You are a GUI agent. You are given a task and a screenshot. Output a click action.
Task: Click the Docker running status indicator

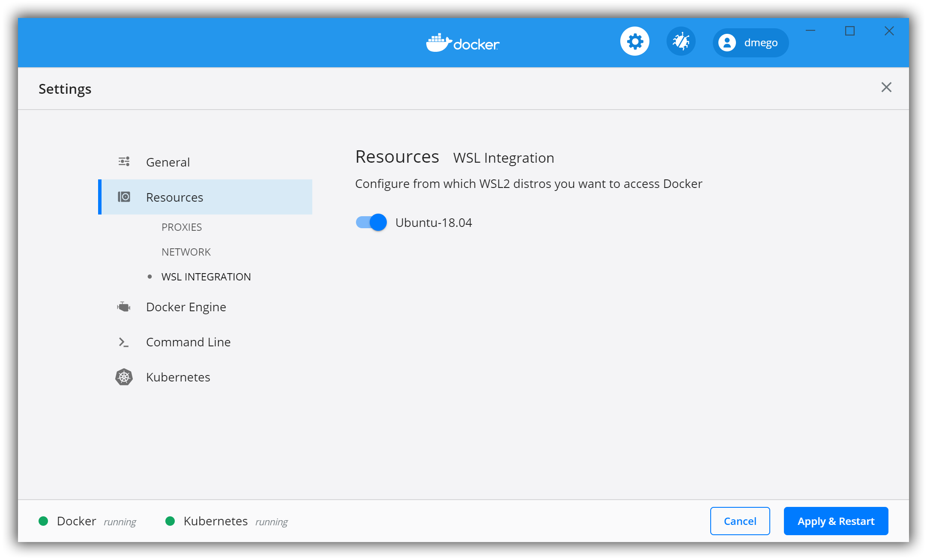[x=45, y=521]
